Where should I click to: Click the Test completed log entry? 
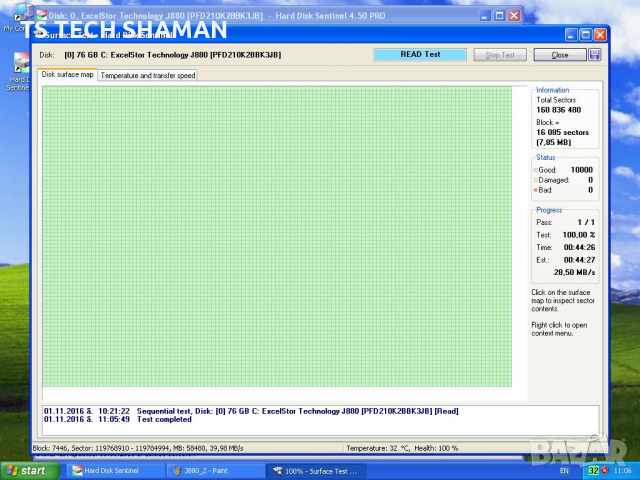(130, 419)
